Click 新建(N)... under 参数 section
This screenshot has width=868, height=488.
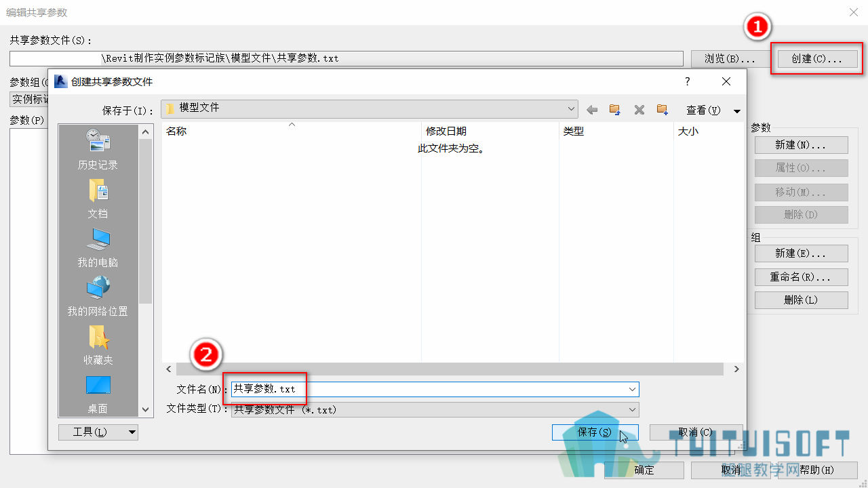801,145
